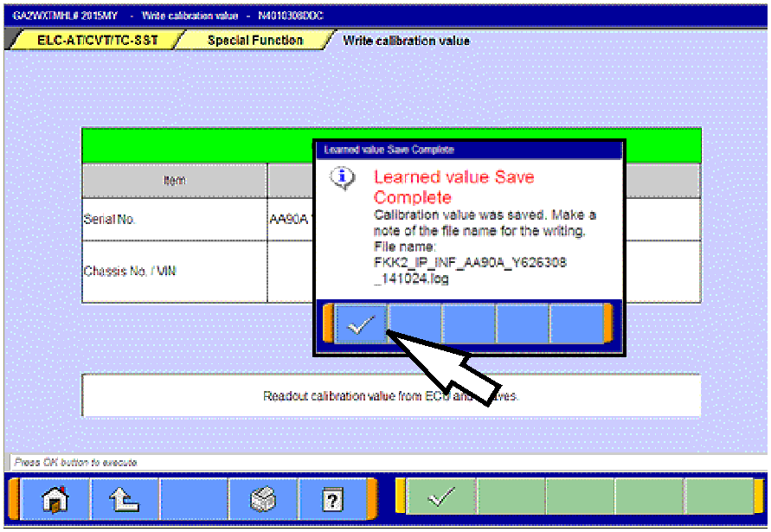Click the printer icon in bottom toolbar
The height and width of the screenshot is (532, 771).
pyautogui.click(x=262, y=499)
